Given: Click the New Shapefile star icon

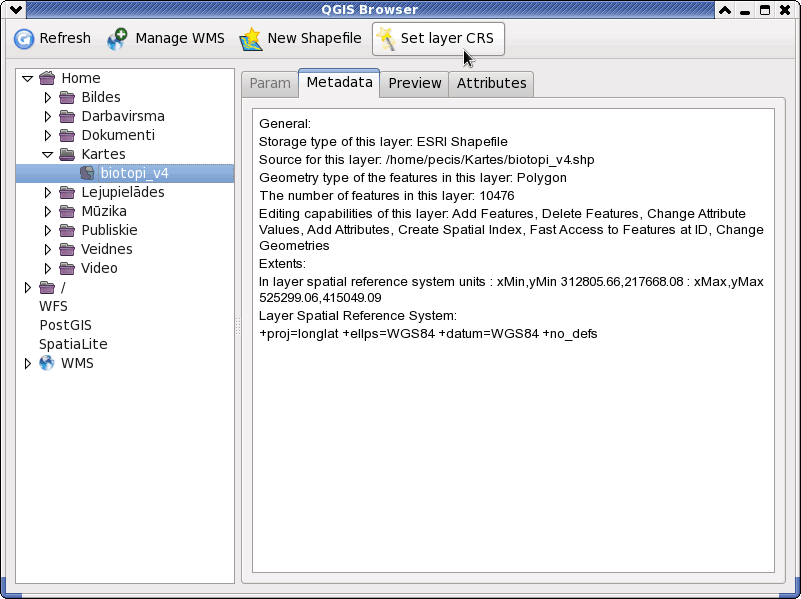Looking at the screenshot, I should point(251,39).
